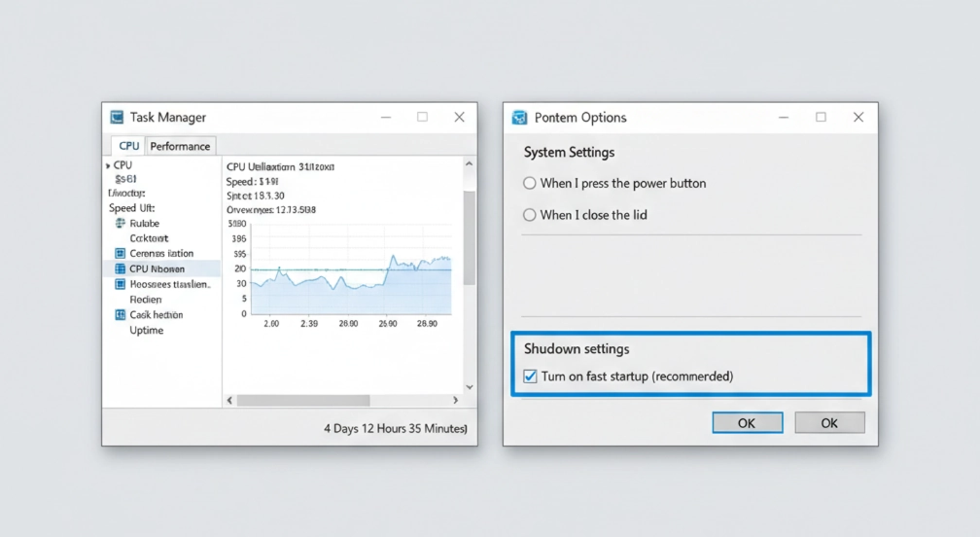The height and width of the screenshot is (537, 980).
Task: Click the icon next to Cask hection
Action: click(x=120, y=314)
